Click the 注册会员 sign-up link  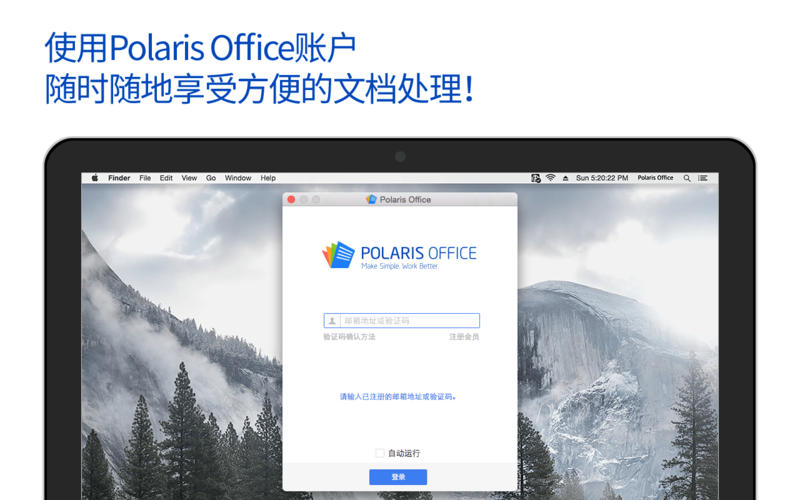tap(464, 337)
